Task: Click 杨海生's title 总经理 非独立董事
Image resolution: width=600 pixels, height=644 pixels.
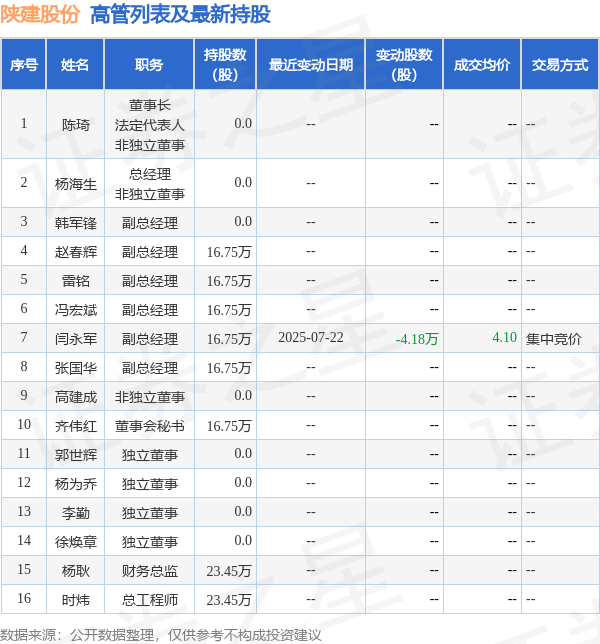Action: (x=149, y=184)
